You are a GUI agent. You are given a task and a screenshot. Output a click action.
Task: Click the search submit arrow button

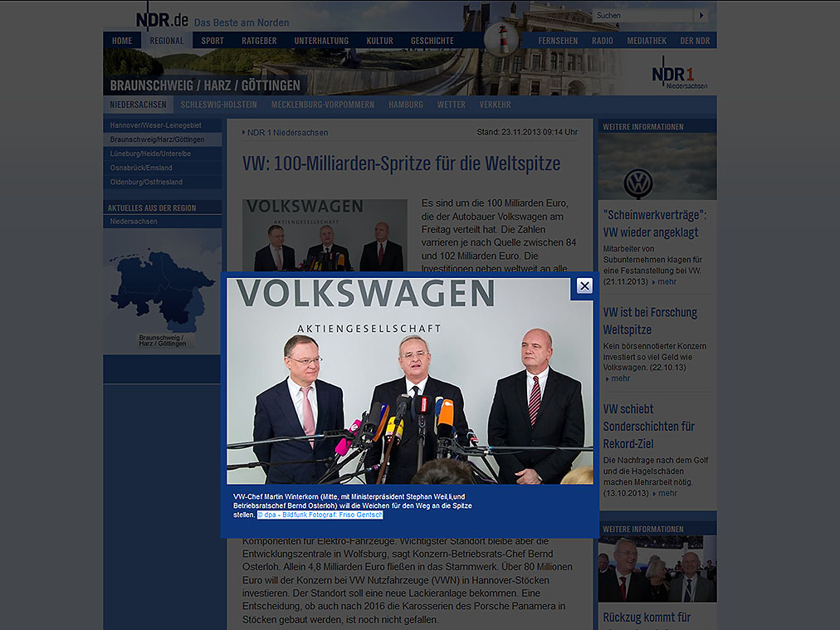tap(701, 16)
